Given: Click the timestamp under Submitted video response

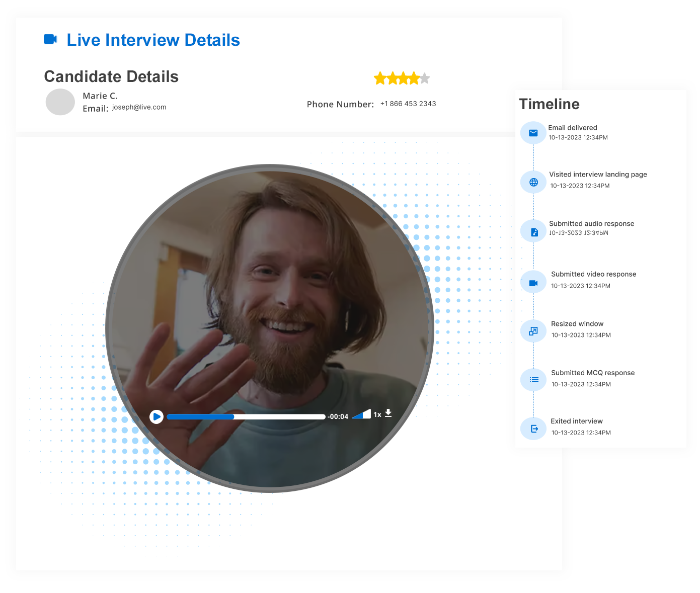Looking at the screenshot, I should (581, 286).
